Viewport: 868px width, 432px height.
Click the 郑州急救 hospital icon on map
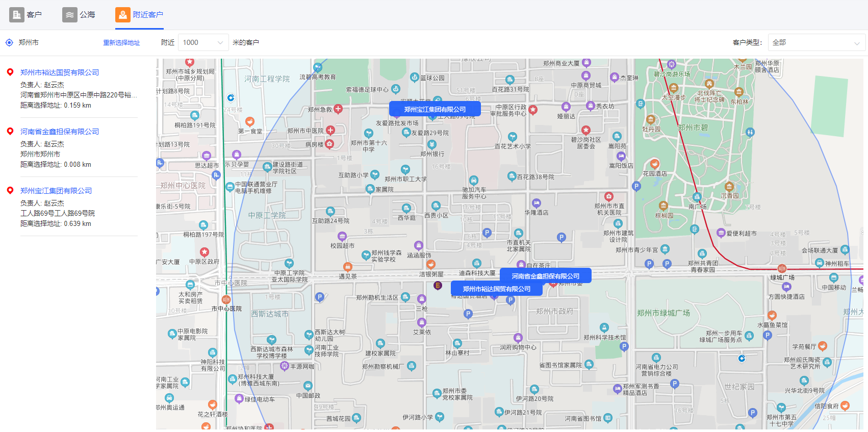(x=338, y=109)
